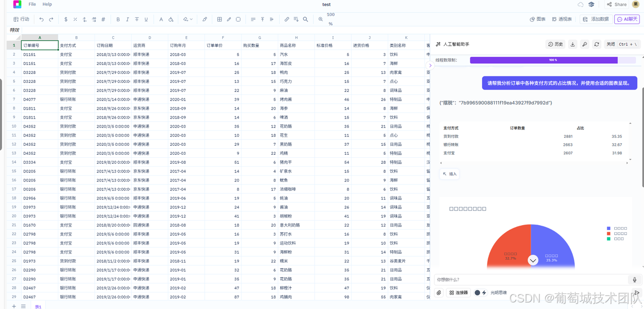Open the 行动 menu in toolbar
Image resolution: width=644 pixels, height=309 pixels.
pyautogui.click(x=21, y=19)
